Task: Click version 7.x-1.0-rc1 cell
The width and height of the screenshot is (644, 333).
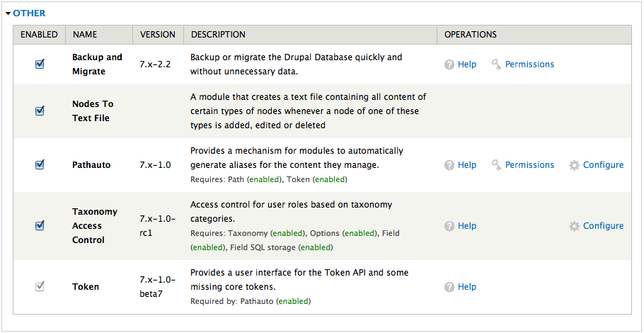Action: pyautogui.click(x=158, y=226)
